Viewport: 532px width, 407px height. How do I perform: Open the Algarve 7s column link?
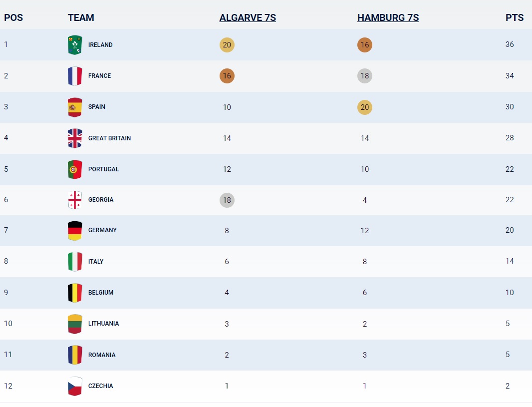click(x=248, y=17)
